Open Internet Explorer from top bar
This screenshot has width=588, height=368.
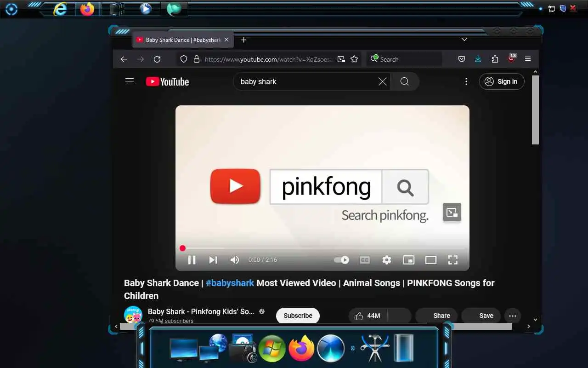tap(60, 8)
